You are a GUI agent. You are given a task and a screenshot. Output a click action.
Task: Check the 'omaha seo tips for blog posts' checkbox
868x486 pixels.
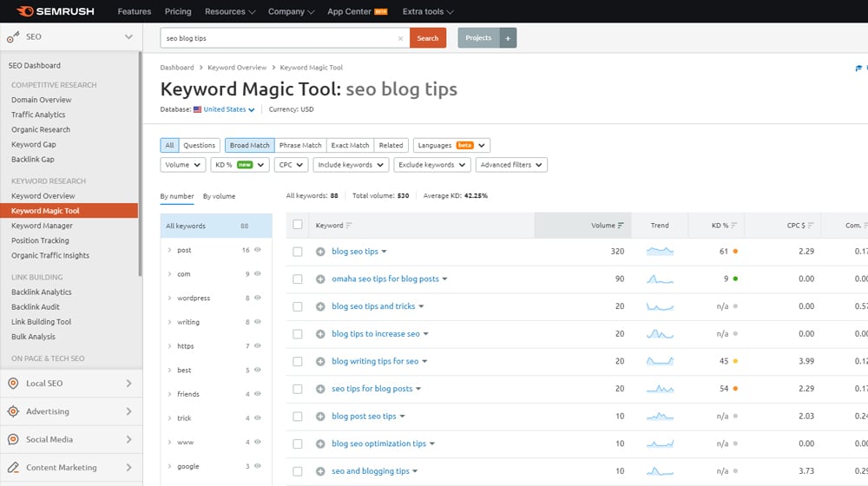[x=297, y=279]
